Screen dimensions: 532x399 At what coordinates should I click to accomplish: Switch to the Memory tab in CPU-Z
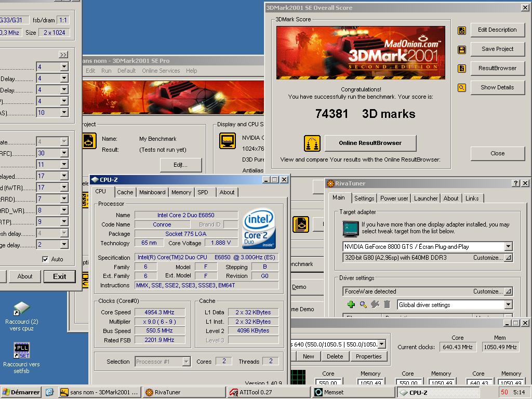(x=181, y=192)
